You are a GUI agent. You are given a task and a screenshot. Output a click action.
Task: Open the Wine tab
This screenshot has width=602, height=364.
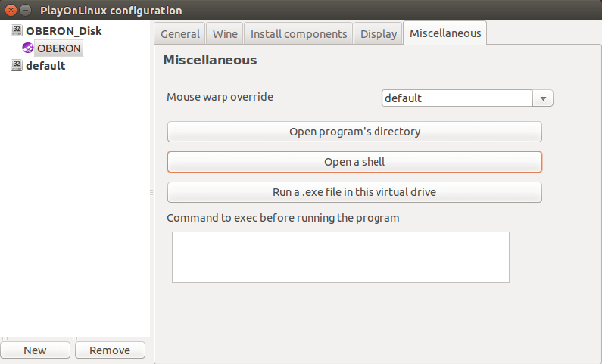point(225,33)
